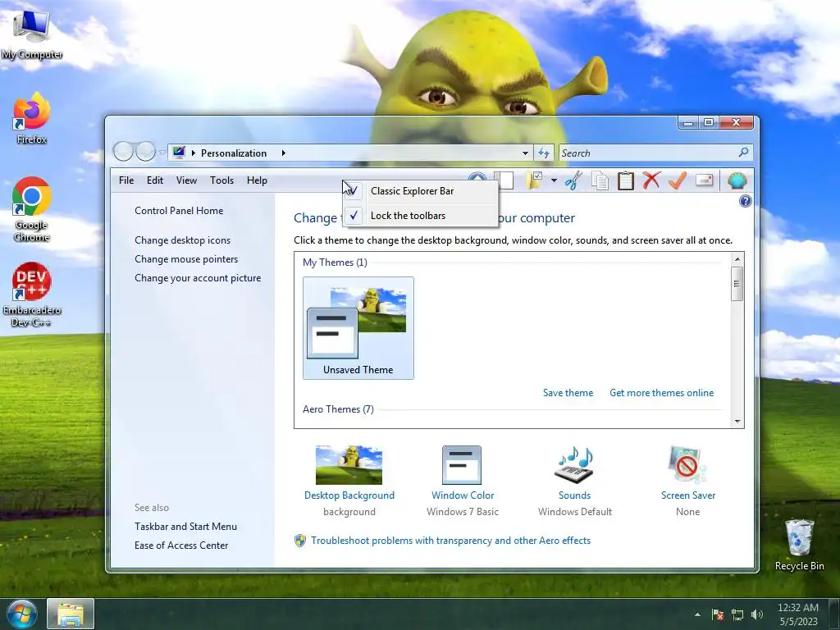This screenshot has height=630, width=840.
Task: Open Classic Shell settings via shell icon
Action: [x=737, y=180]
